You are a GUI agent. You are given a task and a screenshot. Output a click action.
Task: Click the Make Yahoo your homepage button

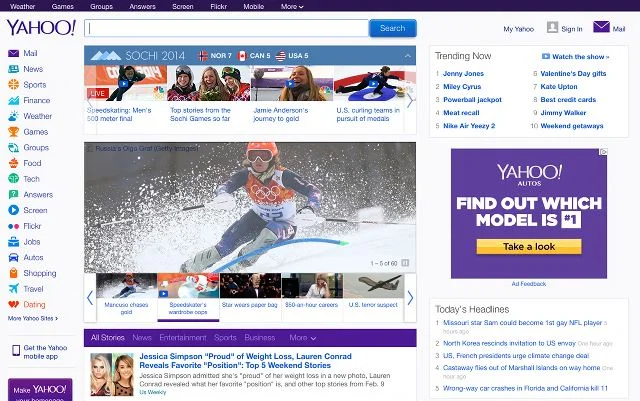(x=40, y=390)
